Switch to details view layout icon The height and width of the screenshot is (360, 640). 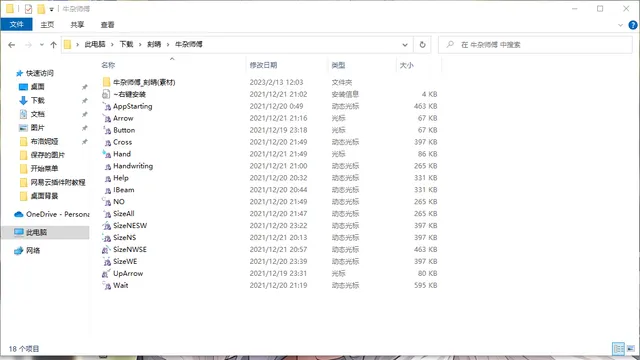[x=618, y=349]
